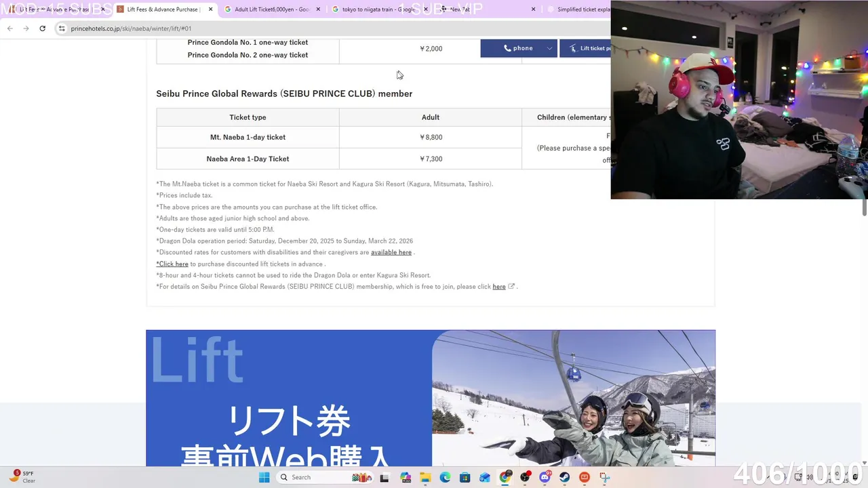The height and width of the screenshot is (488, 868).
Task: Open Microsoft Store from the taskbar
Action: 465,477
